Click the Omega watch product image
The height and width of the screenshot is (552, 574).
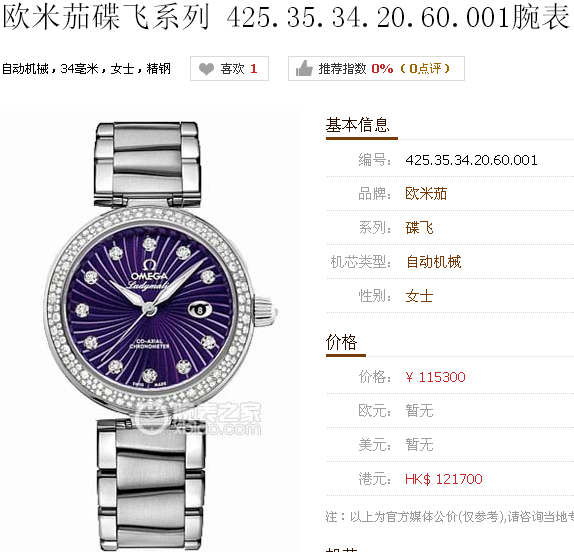pyautogui.click(x=151, y=331)
